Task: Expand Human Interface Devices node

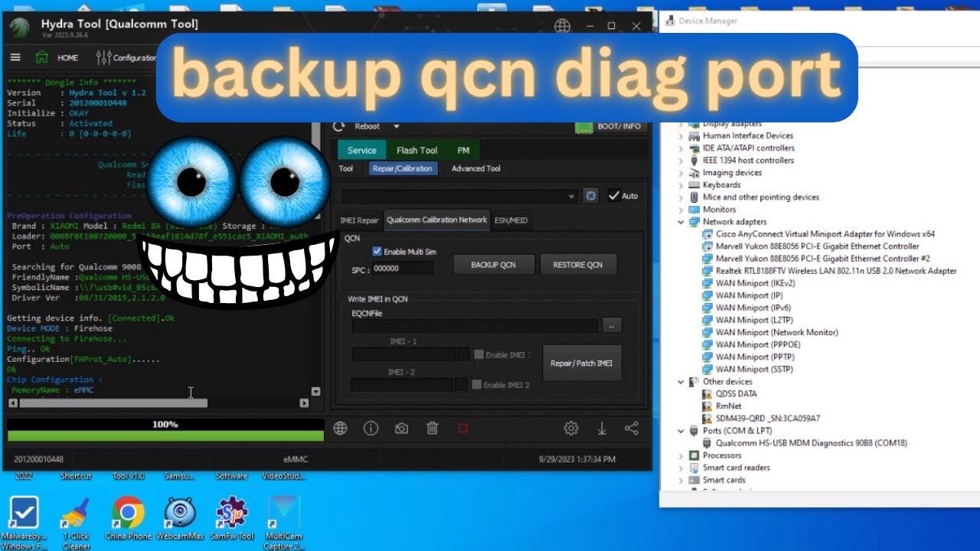Action: coord(681,136)
